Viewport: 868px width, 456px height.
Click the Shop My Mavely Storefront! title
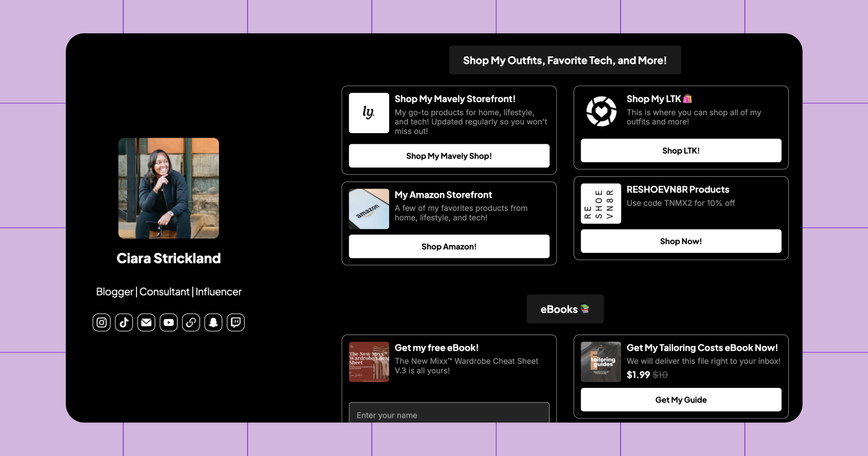click(x=455, y=99)
